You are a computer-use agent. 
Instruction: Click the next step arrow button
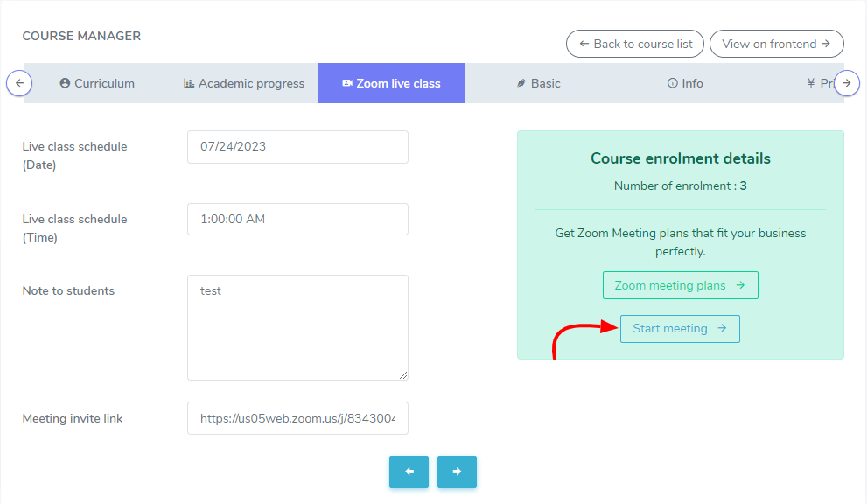(x=457, y=472)
